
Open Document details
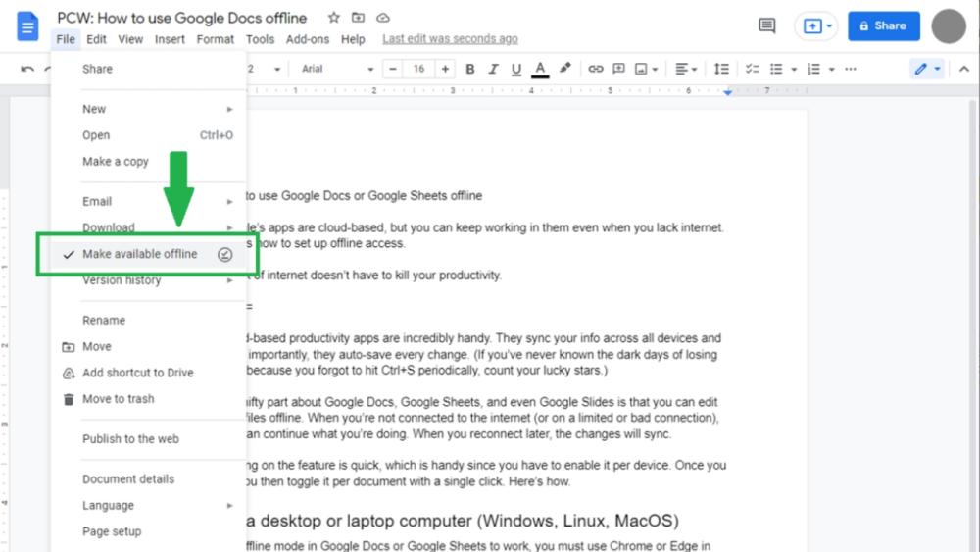(149, 478)
